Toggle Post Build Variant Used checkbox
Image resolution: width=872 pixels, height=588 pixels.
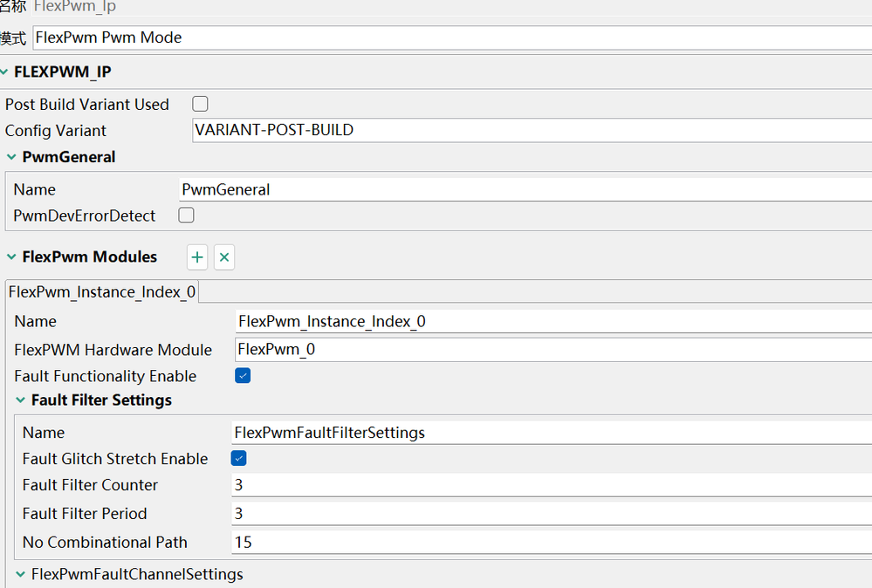click(200, 104)
